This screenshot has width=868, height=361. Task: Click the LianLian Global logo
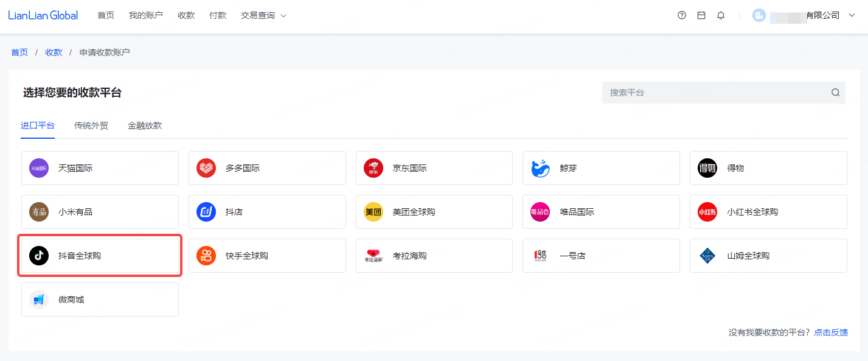tap(43, 15)
